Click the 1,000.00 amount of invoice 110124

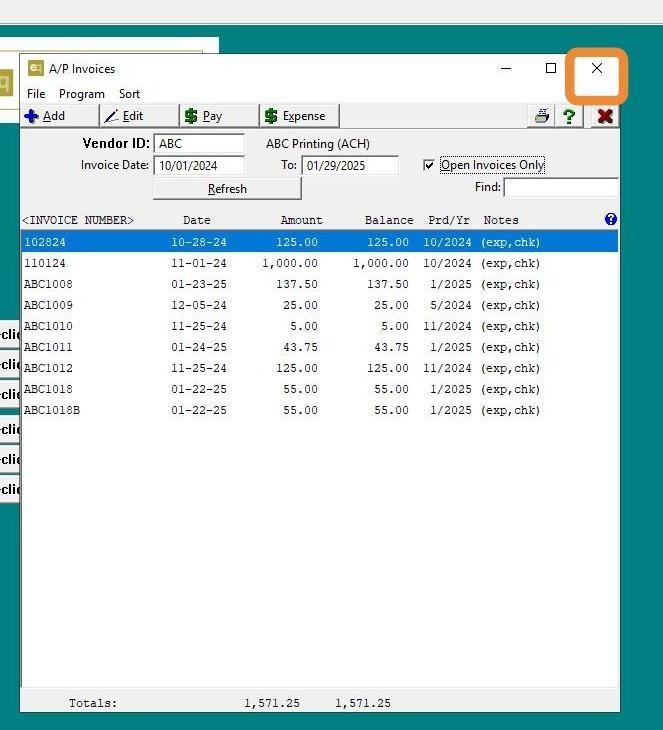click(290, 263)
